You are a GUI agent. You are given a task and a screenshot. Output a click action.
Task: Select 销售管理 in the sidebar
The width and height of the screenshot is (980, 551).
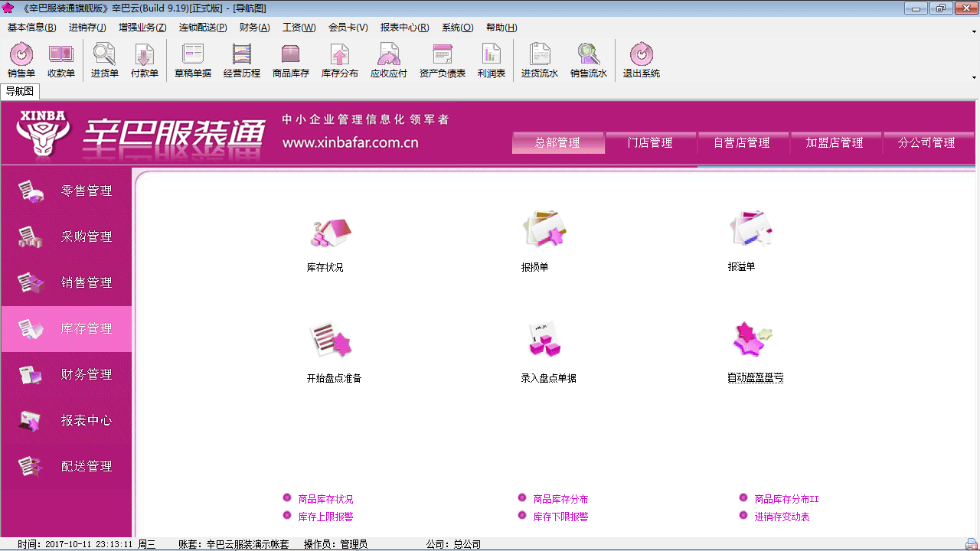pyautogui.click(x=66, y=283)
